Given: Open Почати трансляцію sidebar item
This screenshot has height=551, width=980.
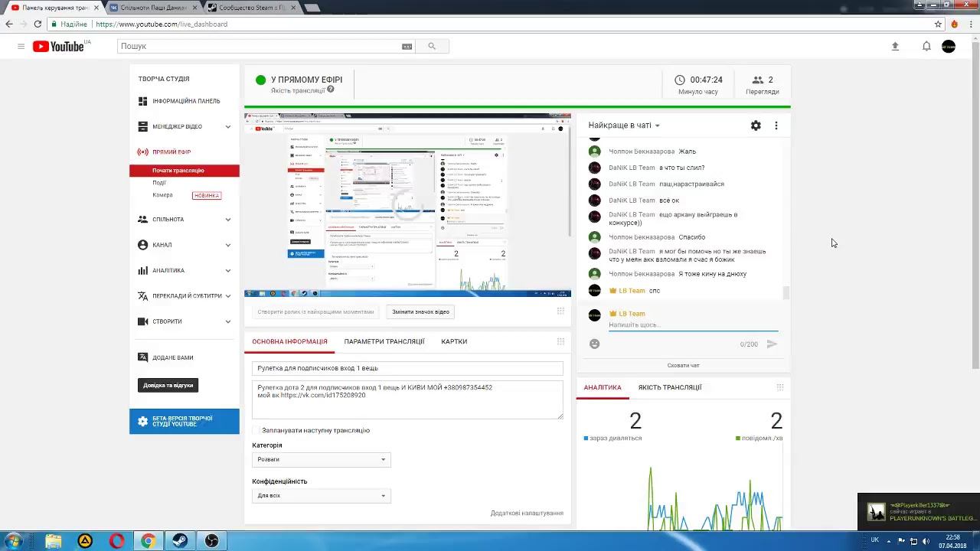Looking at the screenshot, I should tap(185, 171).
